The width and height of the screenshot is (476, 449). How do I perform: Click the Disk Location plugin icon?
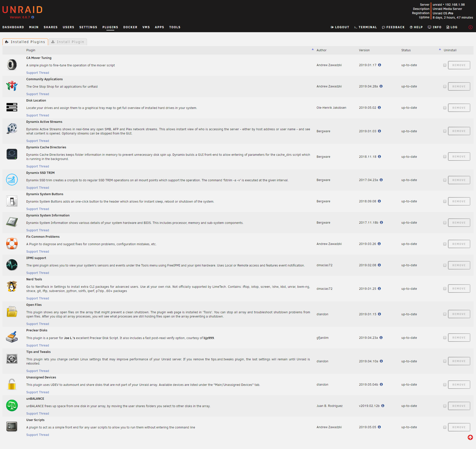pos(12,107)
